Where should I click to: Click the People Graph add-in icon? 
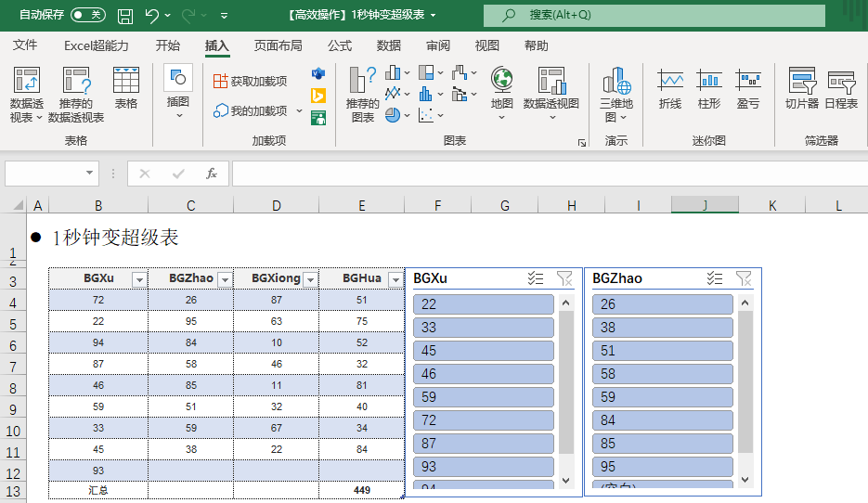click(318, 117)
